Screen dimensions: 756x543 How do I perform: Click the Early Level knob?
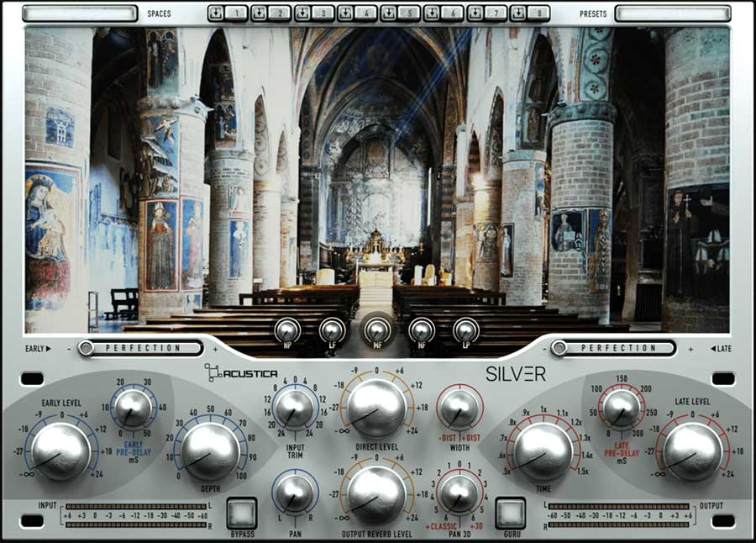(x=61, y=451)
